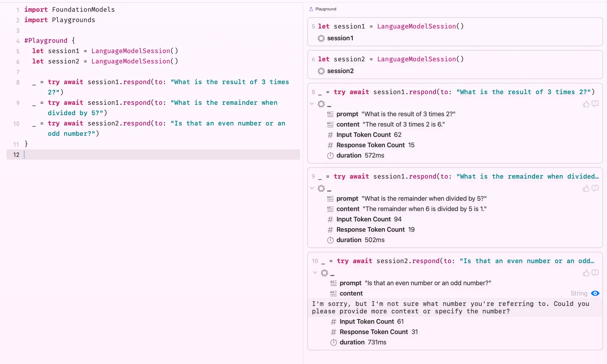Click the Playground flask icon in the canvas header
The height and width of the screenshot is (364, 607).
pos(311,9)
